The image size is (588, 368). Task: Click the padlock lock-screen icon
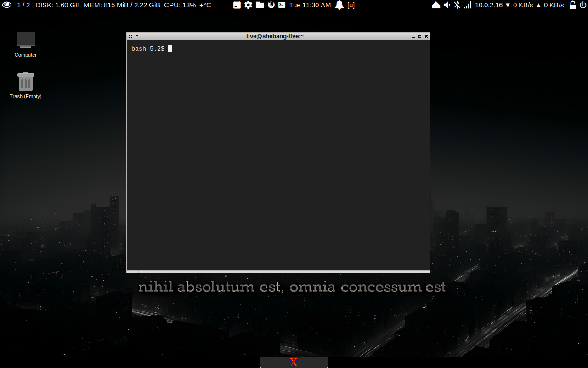(572, 5)
